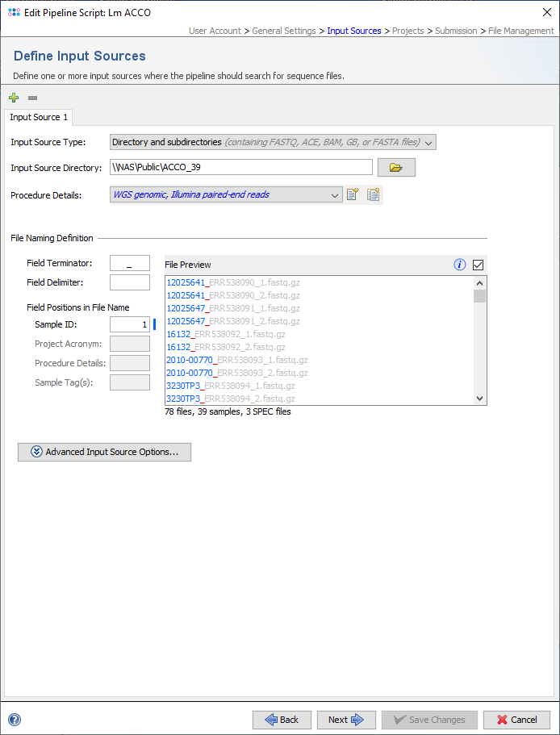Click the Back button

(282, 720)
